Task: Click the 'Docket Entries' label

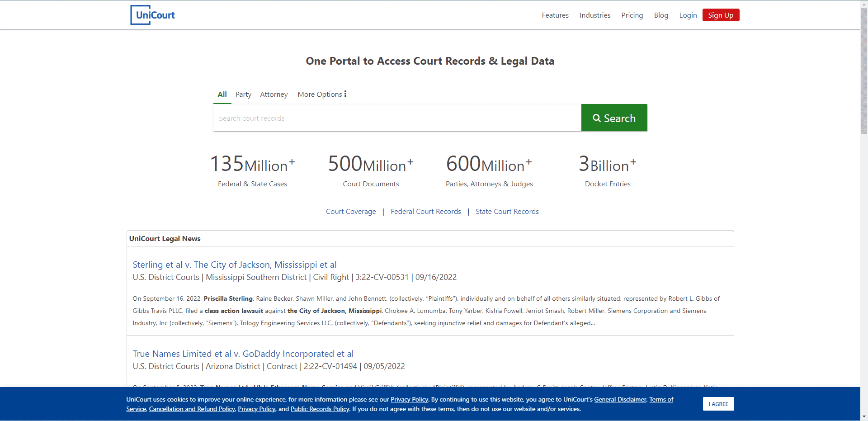Action: pos(608,184)
